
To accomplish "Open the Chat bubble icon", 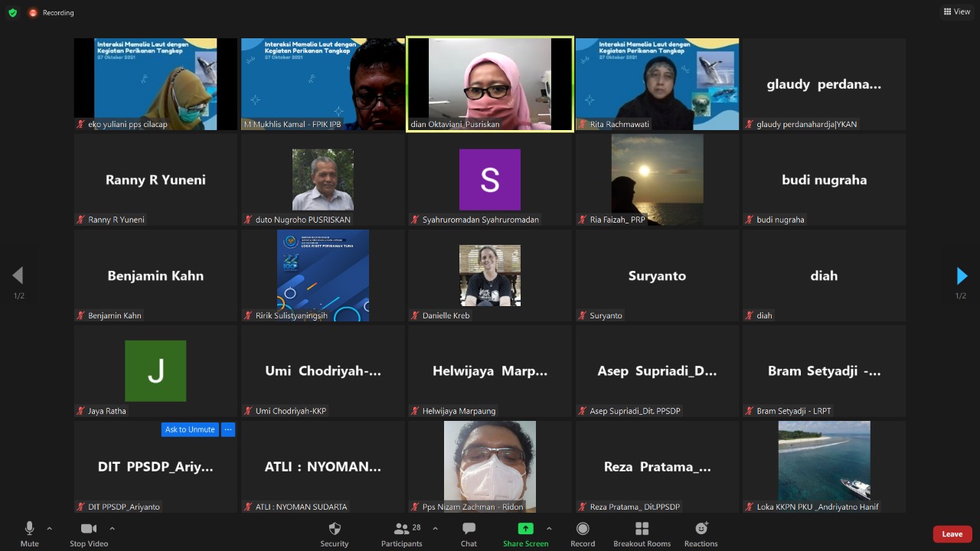I will 469,529.
